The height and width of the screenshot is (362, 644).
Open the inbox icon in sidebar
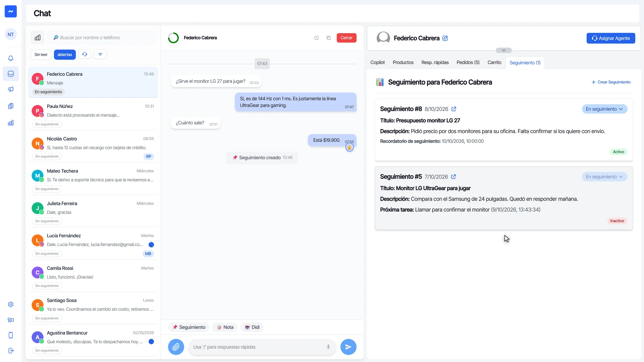(x=11, y=74)
